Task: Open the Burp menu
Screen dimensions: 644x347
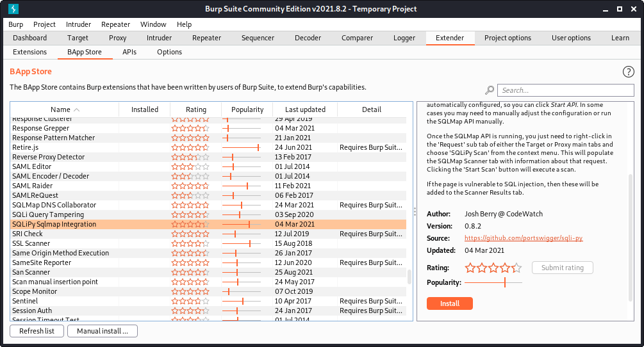Action: 15,24
